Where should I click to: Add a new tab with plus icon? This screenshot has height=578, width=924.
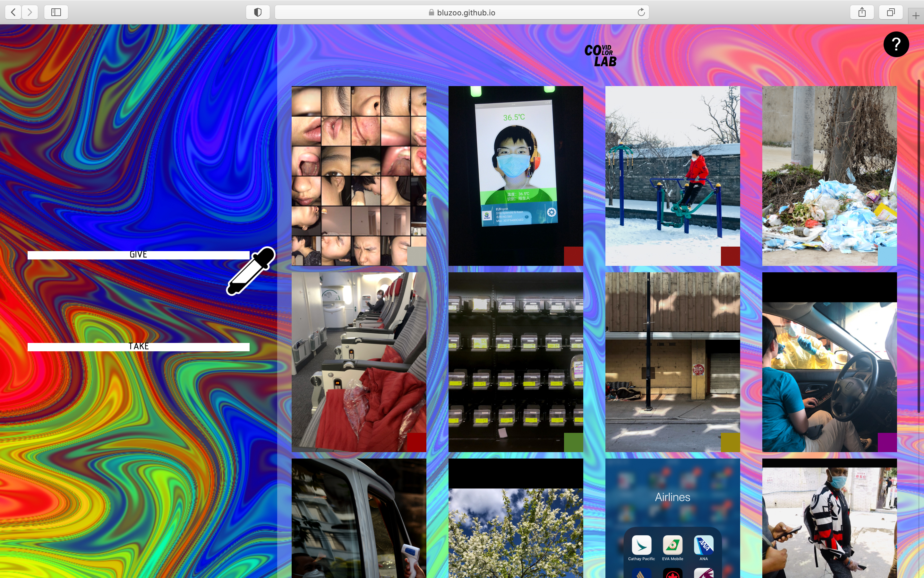916,16
